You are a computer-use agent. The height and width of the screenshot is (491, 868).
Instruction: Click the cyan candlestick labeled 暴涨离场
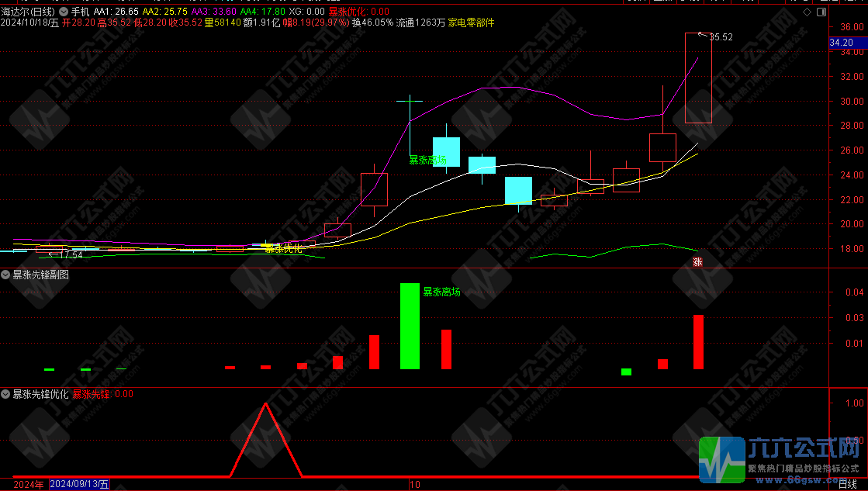tap(446, 151)
